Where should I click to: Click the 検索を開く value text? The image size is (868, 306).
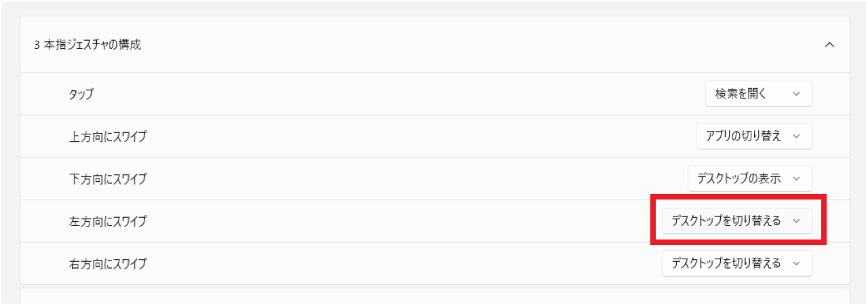click(x=740, y=94)
